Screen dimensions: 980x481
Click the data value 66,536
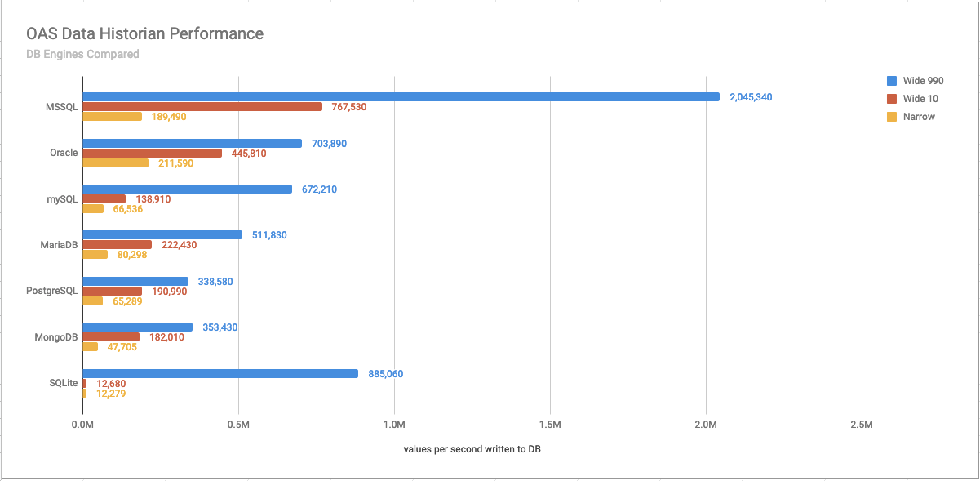click(127, 209)
